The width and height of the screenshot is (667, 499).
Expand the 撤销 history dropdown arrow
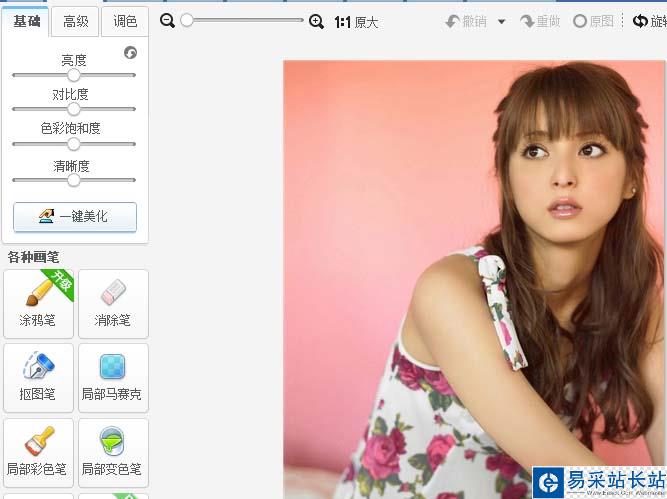point(502,22)
